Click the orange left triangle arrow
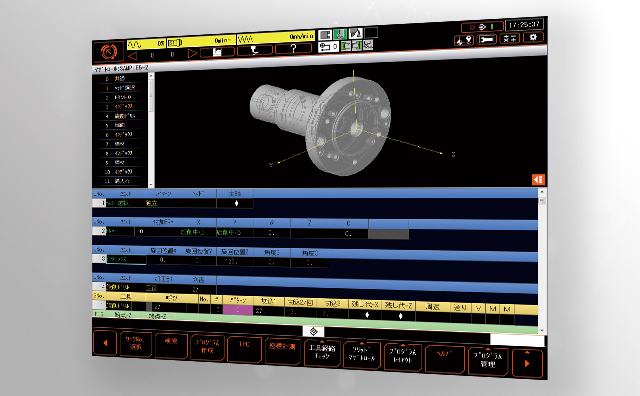 point(133,56)
